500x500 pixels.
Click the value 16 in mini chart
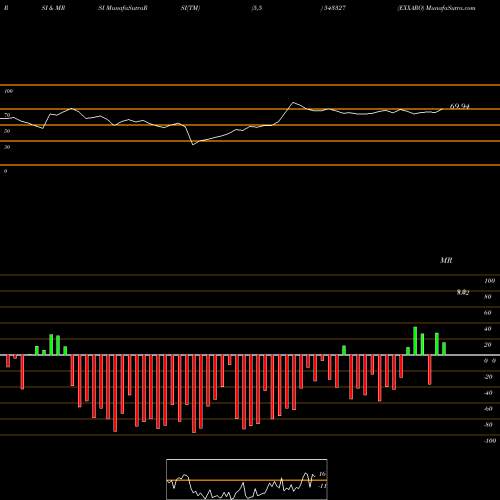pyautogui.click(x=322, y=474)
